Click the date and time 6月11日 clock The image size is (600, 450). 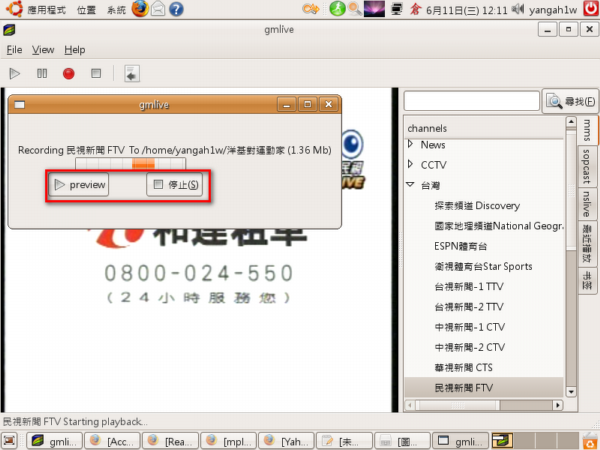[x=466, y=10]
